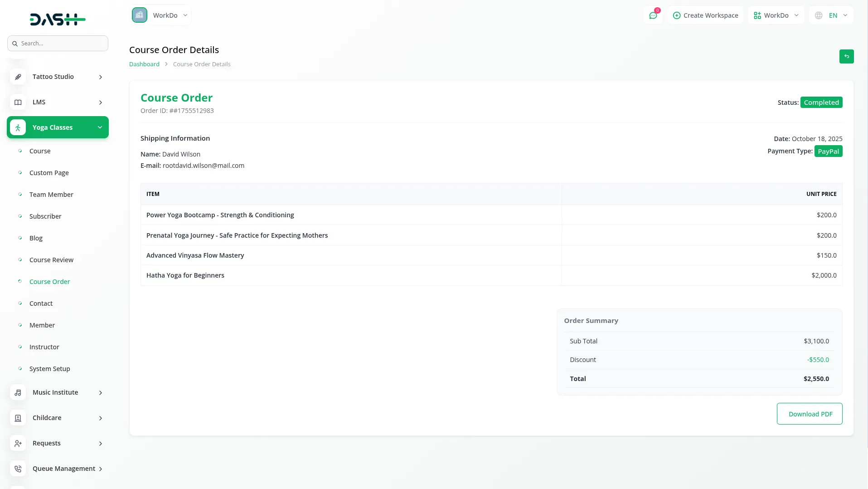Open the EN language dropdown
The width and height of the screenshot is (868, 489).
[831, 15]
